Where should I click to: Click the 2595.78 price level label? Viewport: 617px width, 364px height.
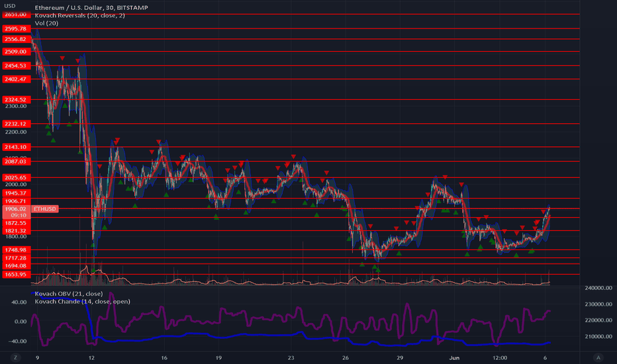point(16,28)
